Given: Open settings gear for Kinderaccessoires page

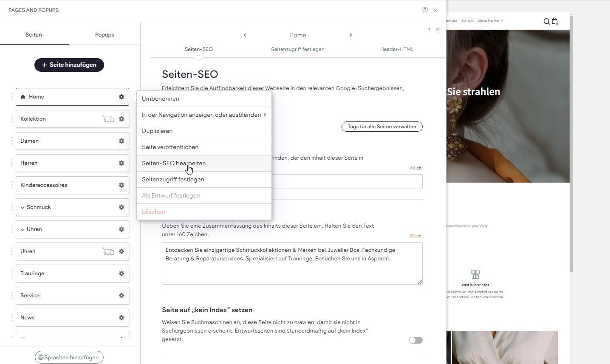Looking at the screenshot, I should (x=121, y=185).
